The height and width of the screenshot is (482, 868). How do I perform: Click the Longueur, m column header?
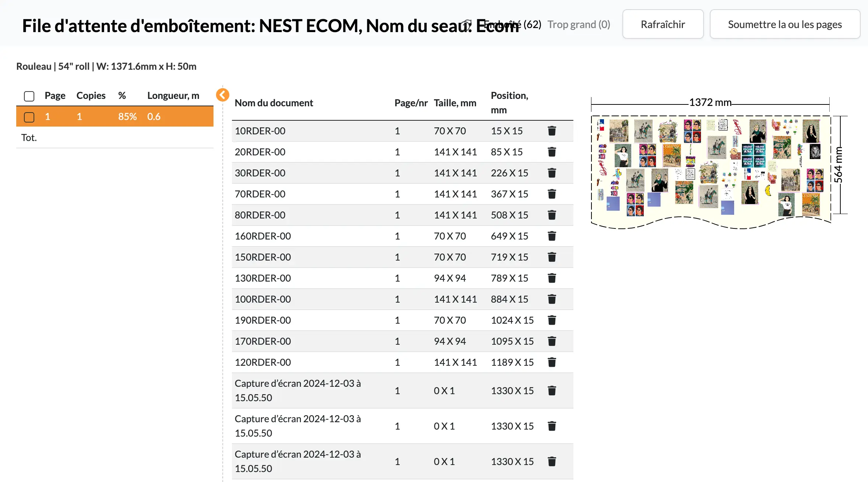point(173,96)
